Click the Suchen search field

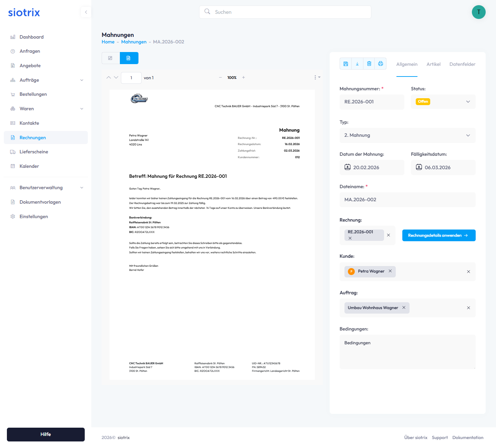(x=285, y=12)
